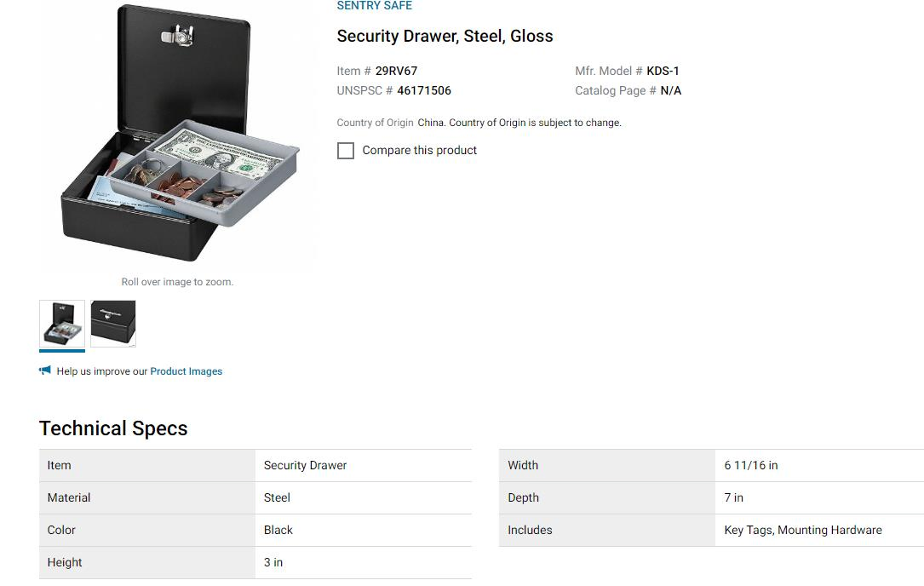Click the Country of Origin China text

pyautogui.click(x=431, y=123)
